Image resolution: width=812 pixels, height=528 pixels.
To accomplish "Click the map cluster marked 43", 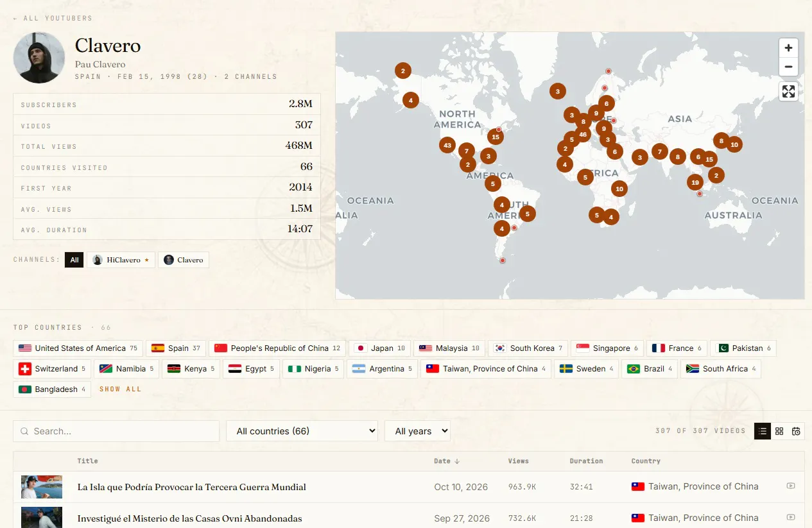I will (x=447, y=145).
